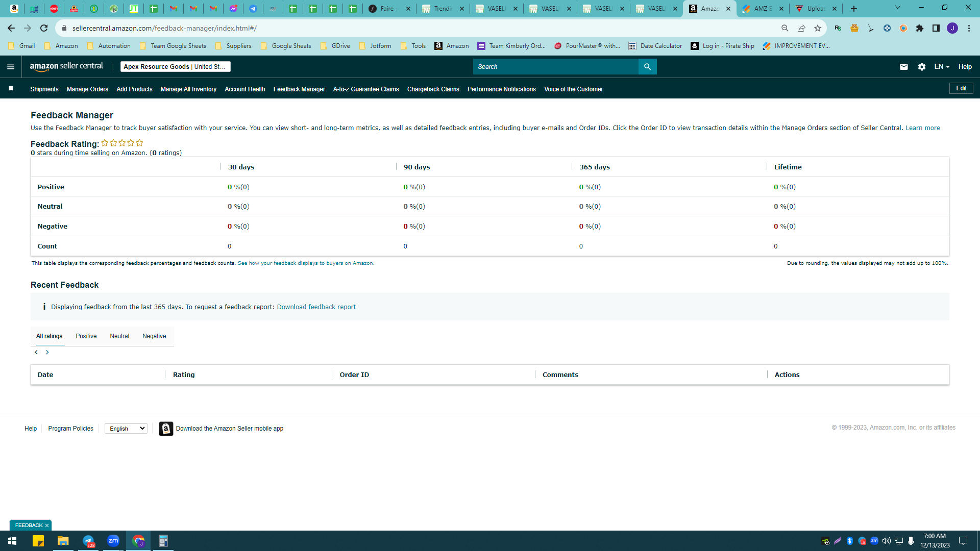Open Account Health page

(245, 89)
